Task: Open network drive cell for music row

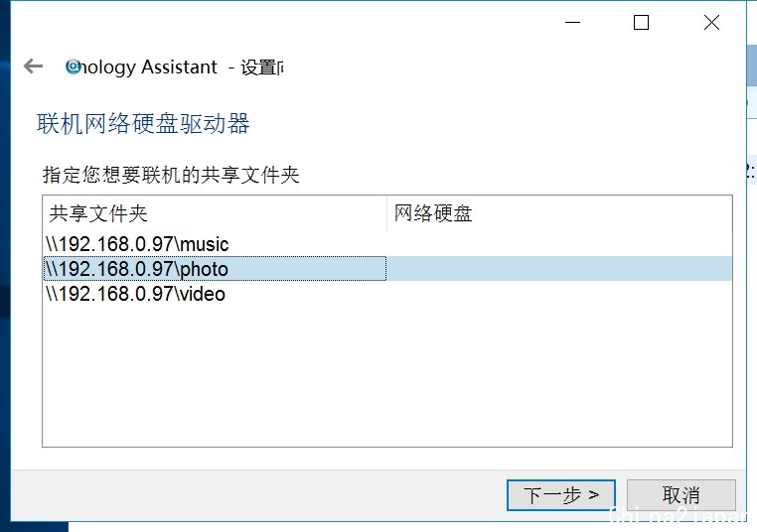Action: pyautogui.click(x=559, y=244)
